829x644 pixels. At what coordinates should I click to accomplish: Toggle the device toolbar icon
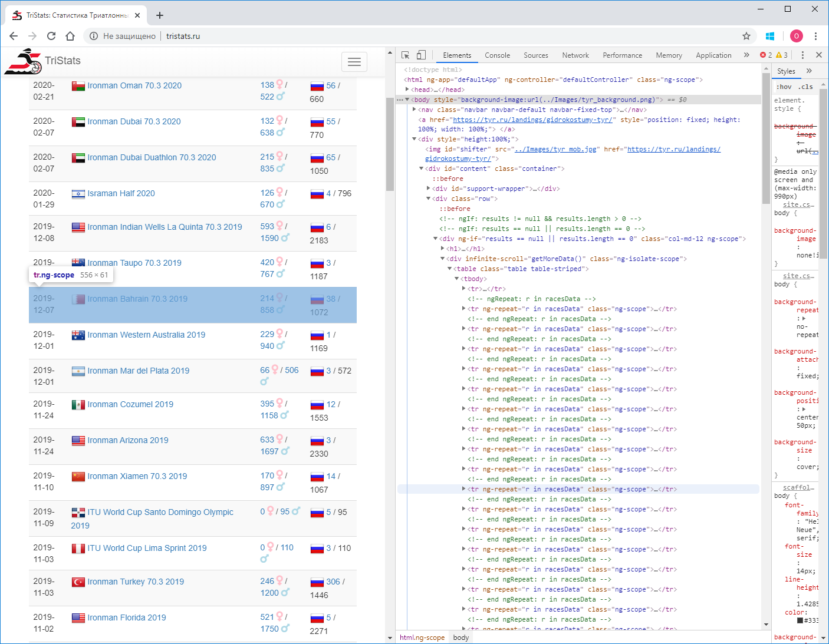coord(421,55)
